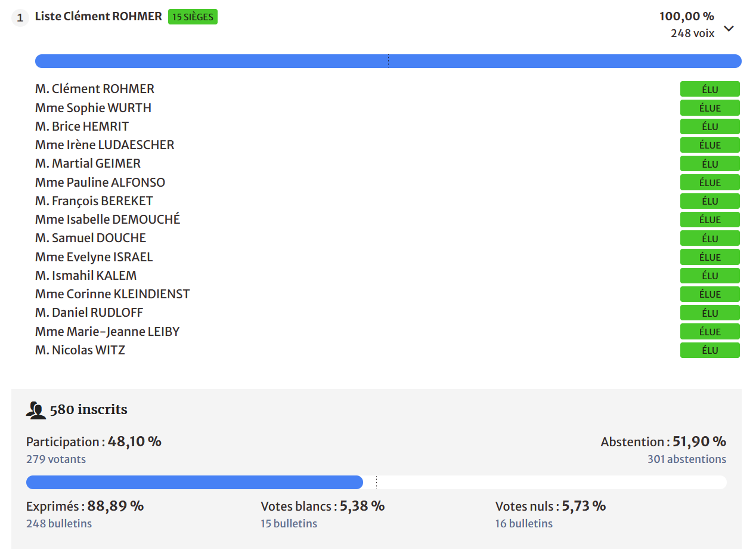Viewport: 756px width, 556px height.
Task: Click ÉLU badge for M. Clément ROHMER
Action: (709, 89)
